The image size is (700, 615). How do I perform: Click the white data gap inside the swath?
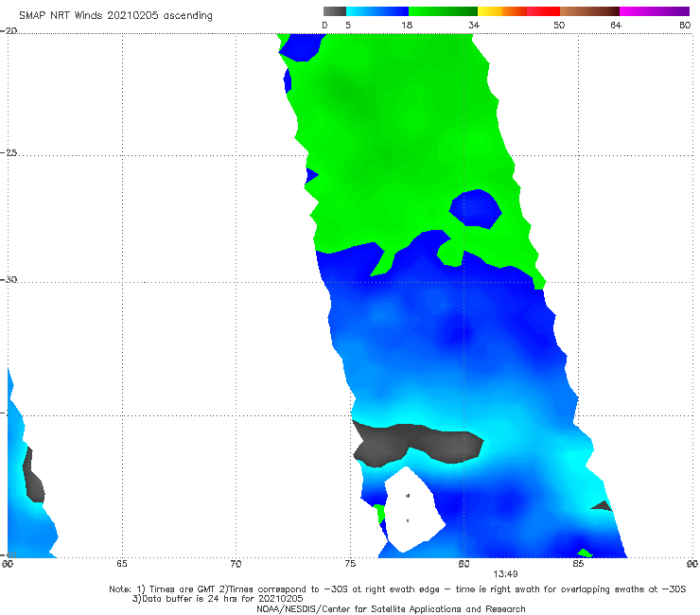coord(413,510)
